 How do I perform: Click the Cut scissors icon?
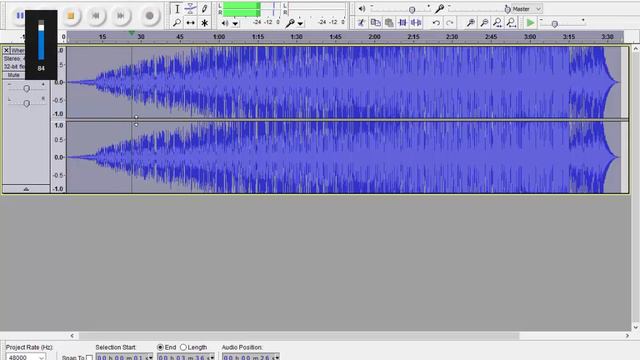(361, 23)
